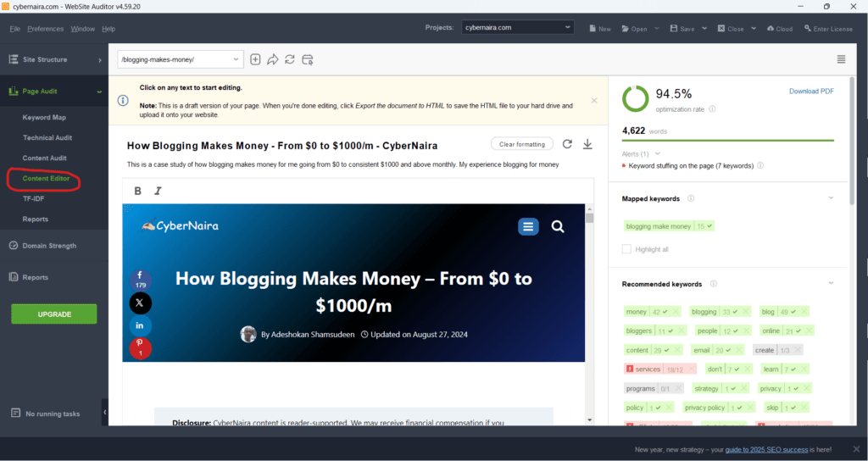The width and height of the screenshot is (868, 461).
Task: Click the CyberNaira page hamburger menu icon
Action: [528, 226]
